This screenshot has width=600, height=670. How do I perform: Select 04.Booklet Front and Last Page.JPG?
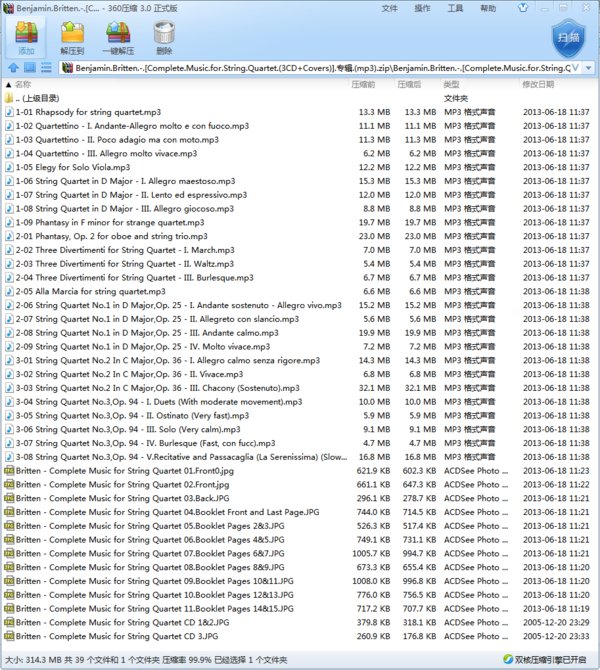tap(300, 512)
